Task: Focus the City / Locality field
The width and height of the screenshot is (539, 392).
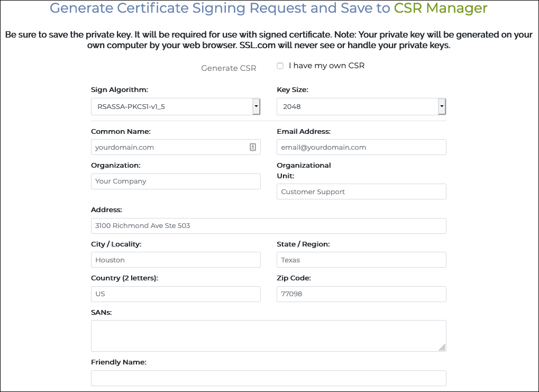Action: [x=176, y=260]
